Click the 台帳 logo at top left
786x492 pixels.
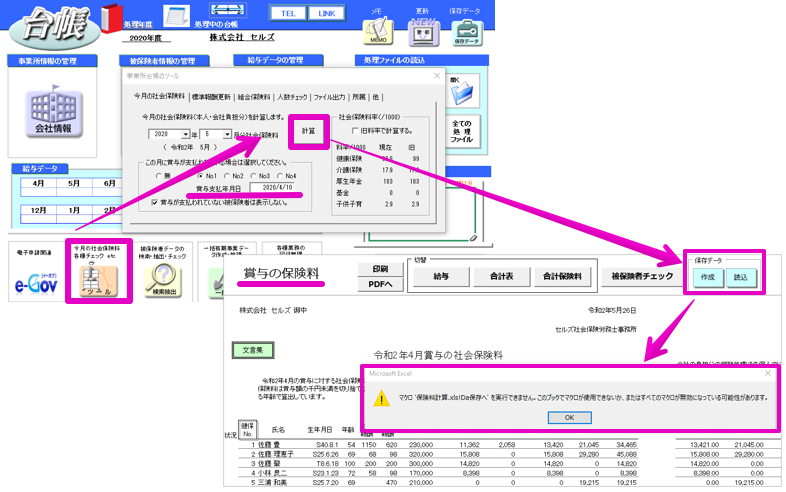coord(55,26)
